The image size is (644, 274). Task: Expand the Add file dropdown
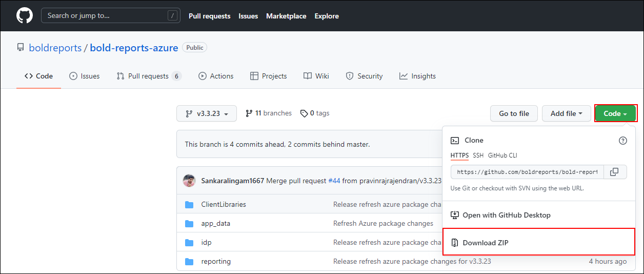pyautogui.click(x=566, y=113)
